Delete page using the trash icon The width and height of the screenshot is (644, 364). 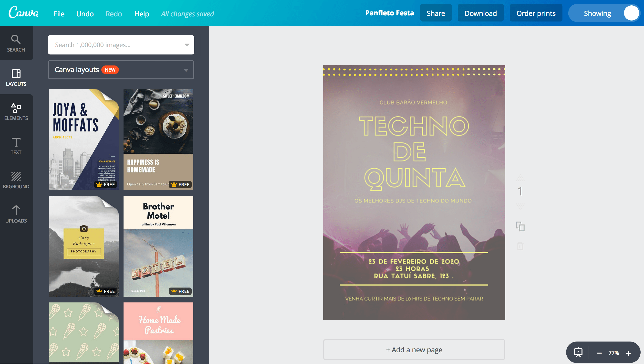coord(520,246)
